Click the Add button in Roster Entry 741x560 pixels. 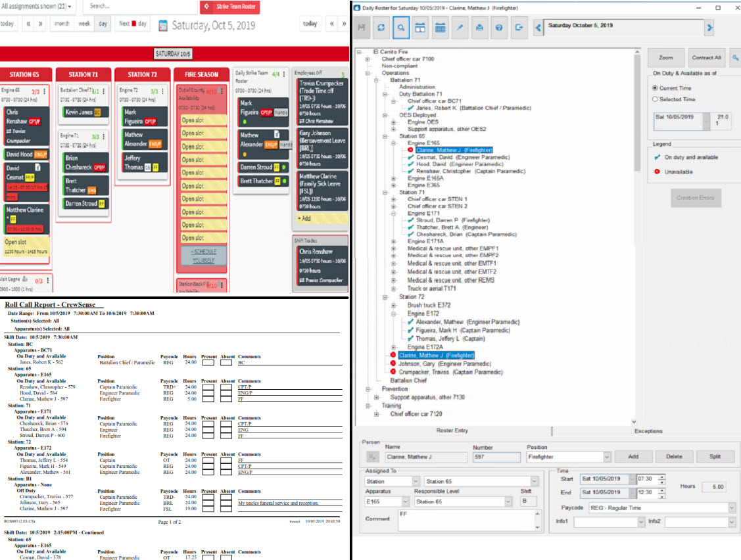click(x=633, y=457)
